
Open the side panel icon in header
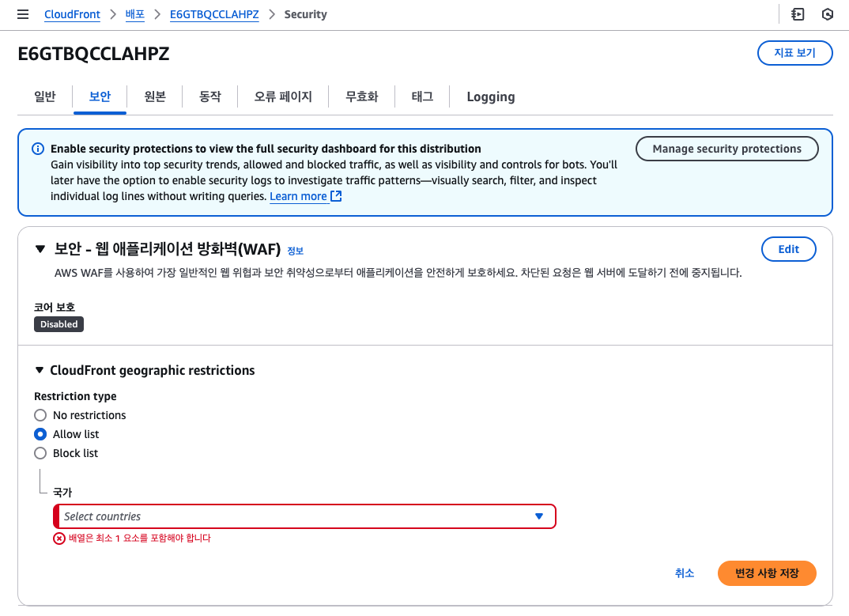pyautogui.click(x=798, y=14)
